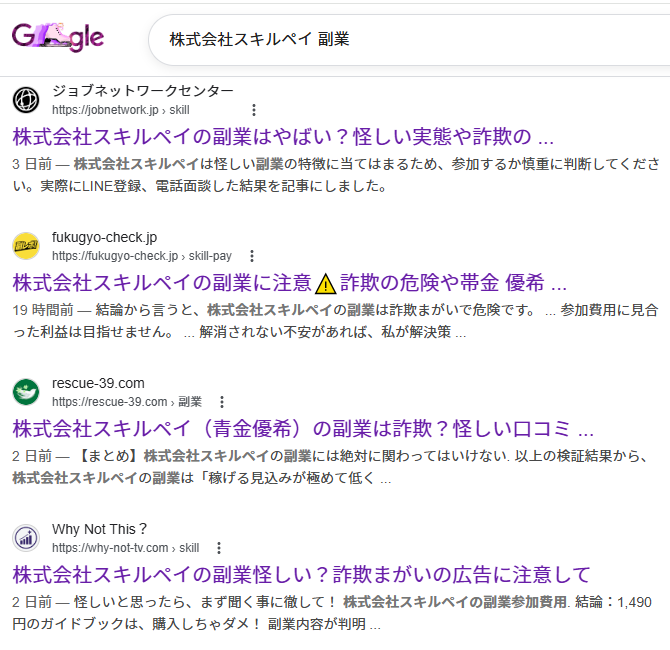
Task: Click snippet text starting with 19 時間前
Action: click(x=335, y=321)
